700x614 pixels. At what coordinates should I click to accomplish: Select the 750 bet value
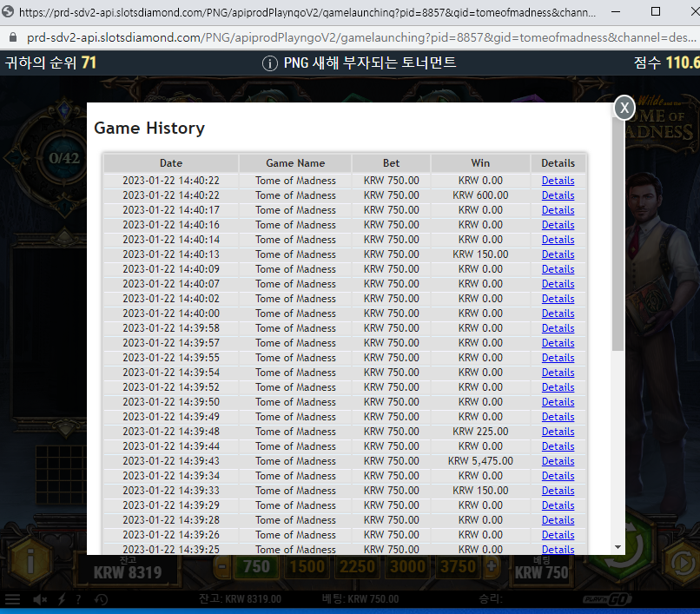(256, 566)
